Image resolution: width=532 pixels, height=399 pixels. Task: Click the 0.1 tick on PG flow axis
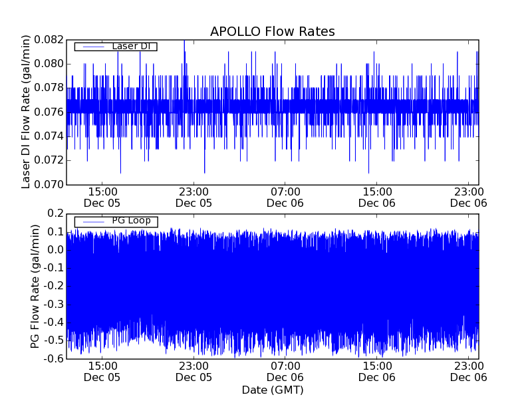[56, 232]
